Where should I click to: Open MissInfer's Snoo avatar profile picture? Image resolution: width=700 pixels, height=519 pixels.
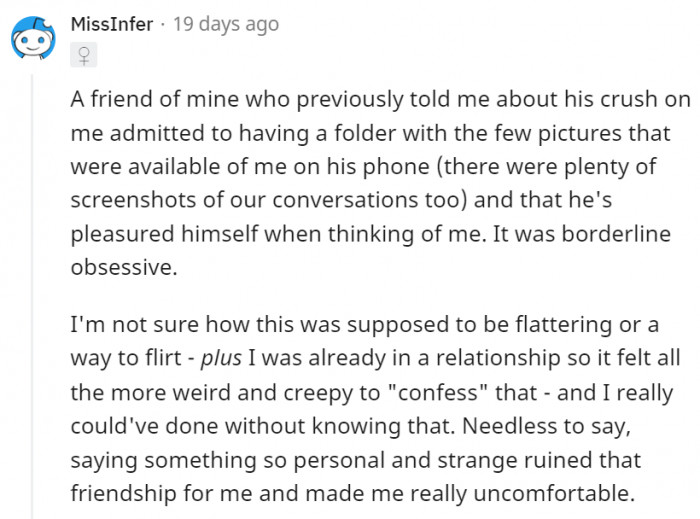[x=33, y=38]
